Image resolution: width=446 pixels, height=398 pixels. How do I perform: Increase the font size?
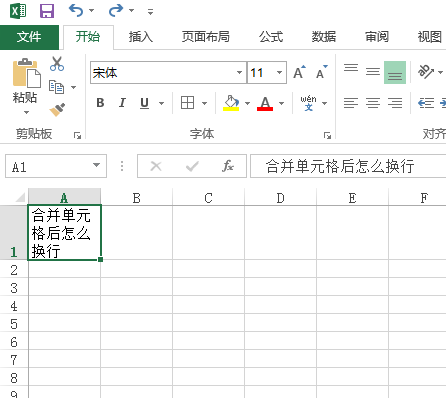point(299,72)
